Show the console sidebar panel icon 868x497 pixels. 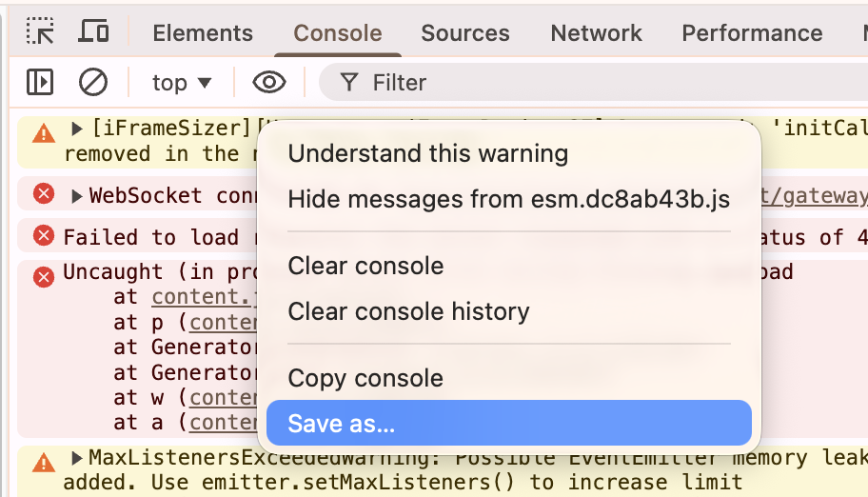(x=40, y=83)
